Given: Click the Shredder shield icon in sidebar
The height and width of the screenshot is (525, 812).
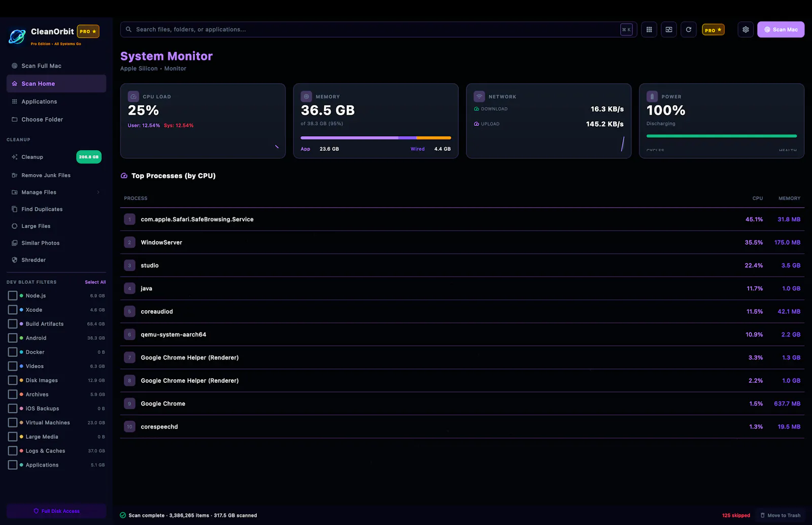Looking at the screenshot, I should coord(15,260).
